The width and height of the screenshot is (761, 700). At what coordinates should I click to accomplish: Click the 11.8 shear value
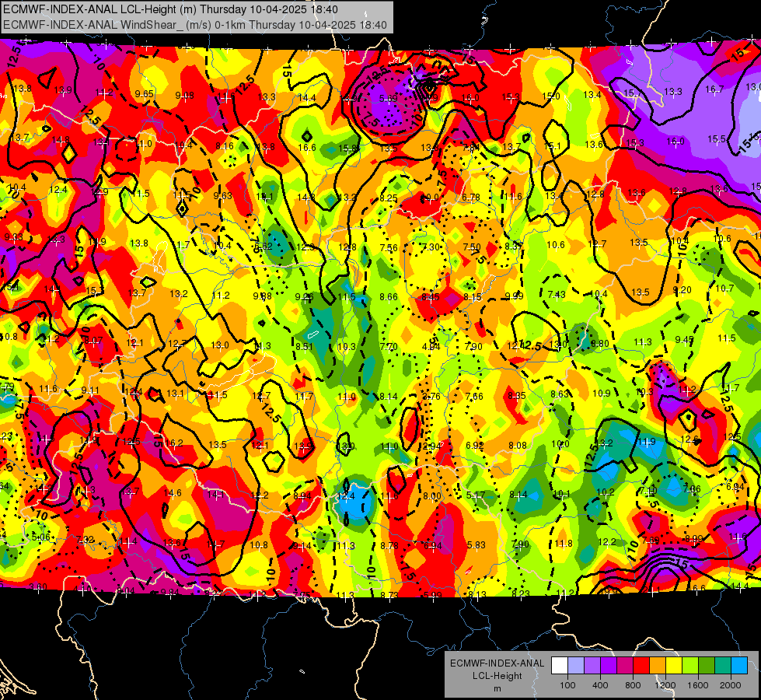click(x=564, y=544)
